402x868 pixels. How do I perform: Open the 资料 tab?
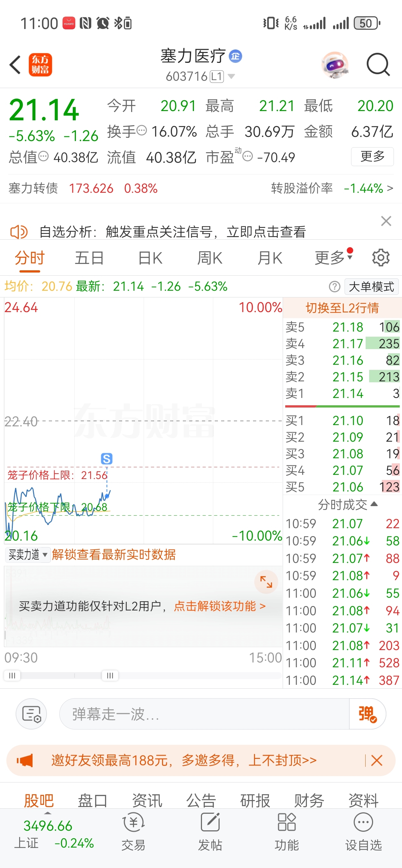click(363, 800)
